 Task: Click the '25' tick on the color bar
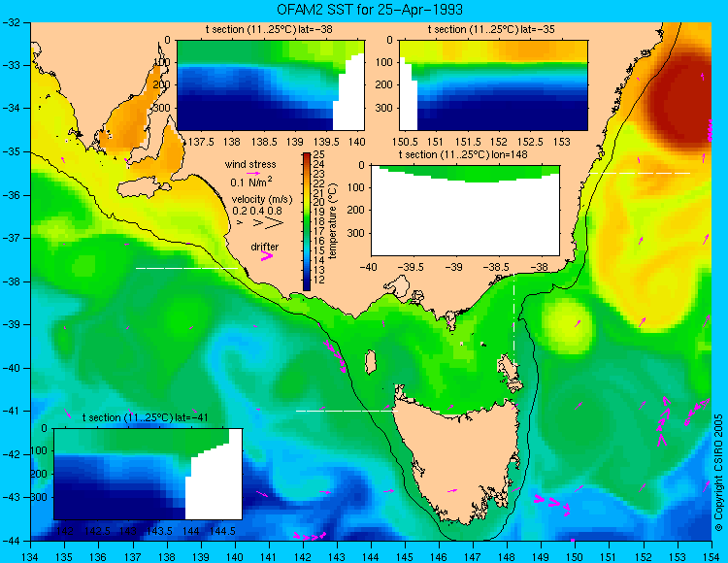pyautogui.click(x=319, y=154)
